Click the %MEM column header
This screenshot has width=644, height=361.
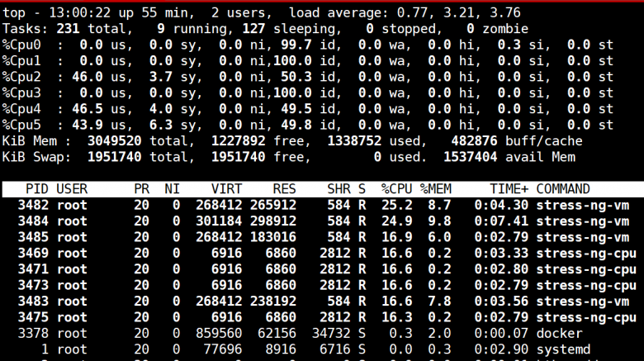pyautogui.click(x=435, y=188)
